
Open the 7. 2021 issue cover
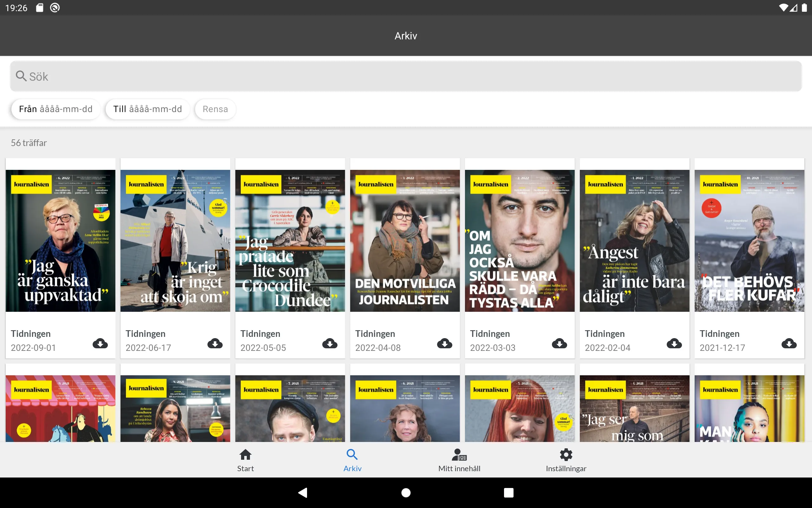coord(290,408)
